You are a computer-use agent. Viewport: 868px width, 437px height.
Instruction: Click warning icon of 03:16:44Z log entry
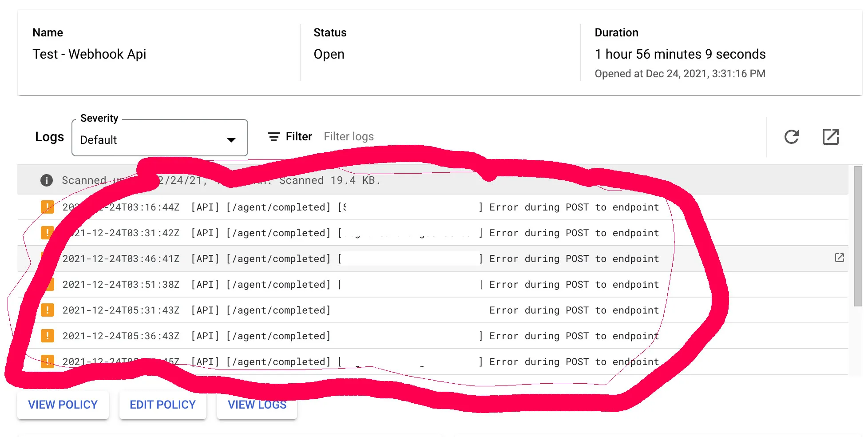(x=47, y=207)
